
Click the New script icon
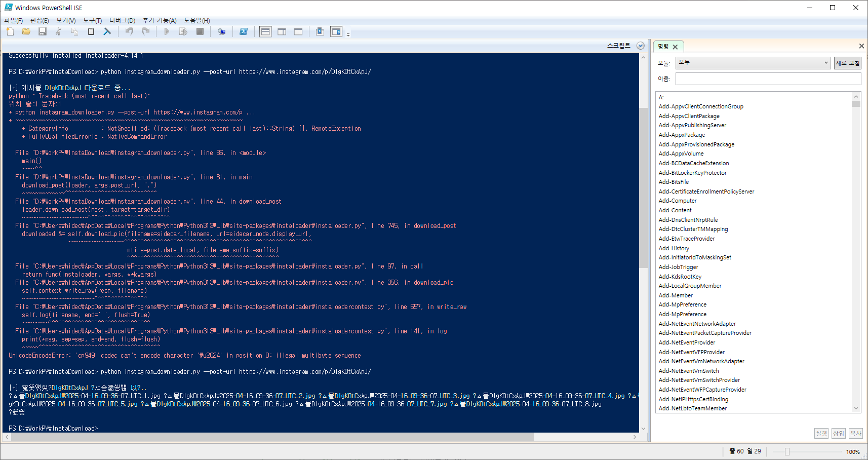pos(10,31)
